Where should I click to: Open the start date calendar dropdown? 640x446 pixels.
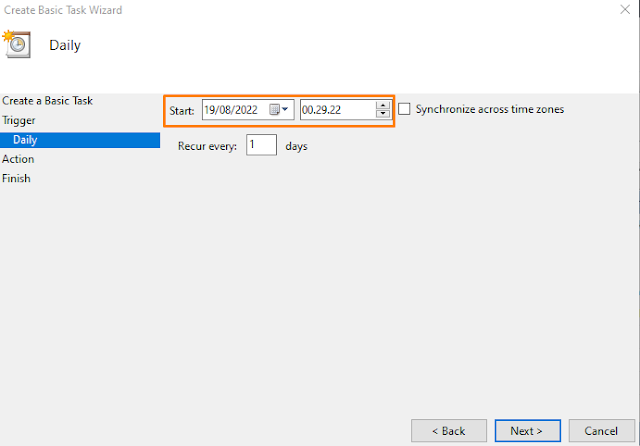pyautogui.click(x=279, y=109)
